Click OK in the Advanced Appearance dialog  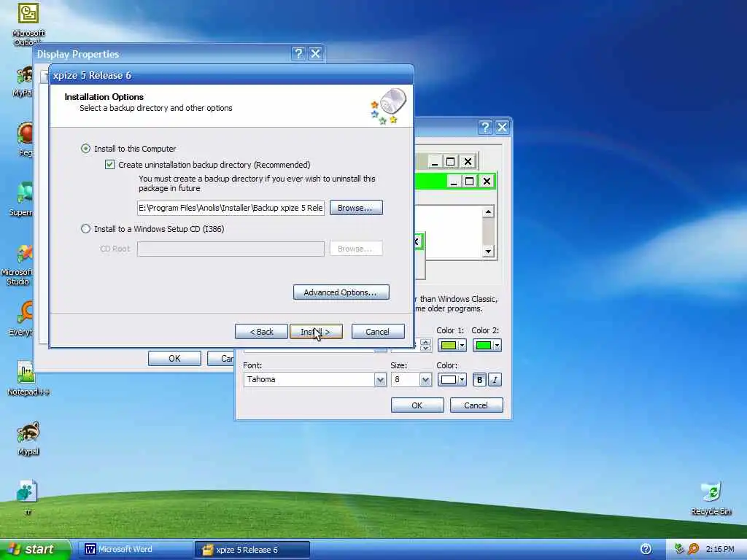coord(417,405)
